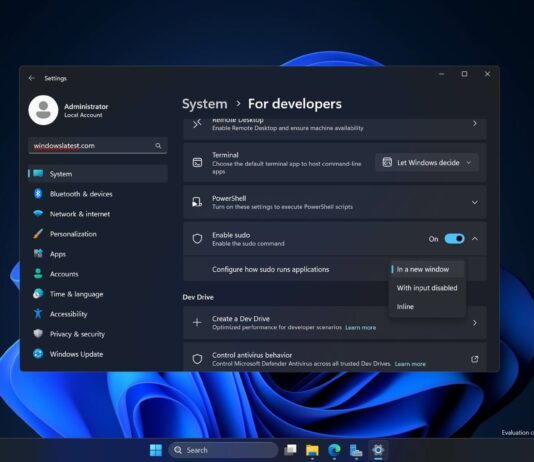Image resolution: width=534 pixels, height=462 pixels.
Task: Click the settings search field
Action: coord(98,146)
